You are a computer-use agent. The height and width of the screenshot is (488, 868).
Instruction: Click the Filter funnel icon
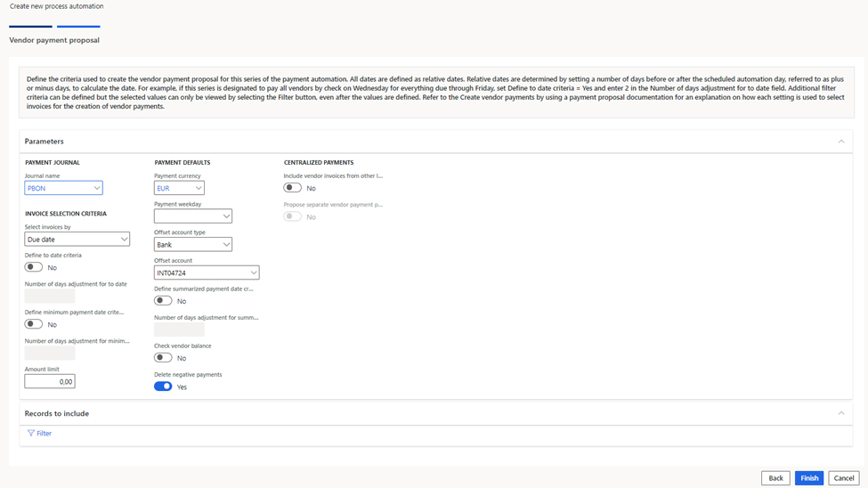(31, 434)
